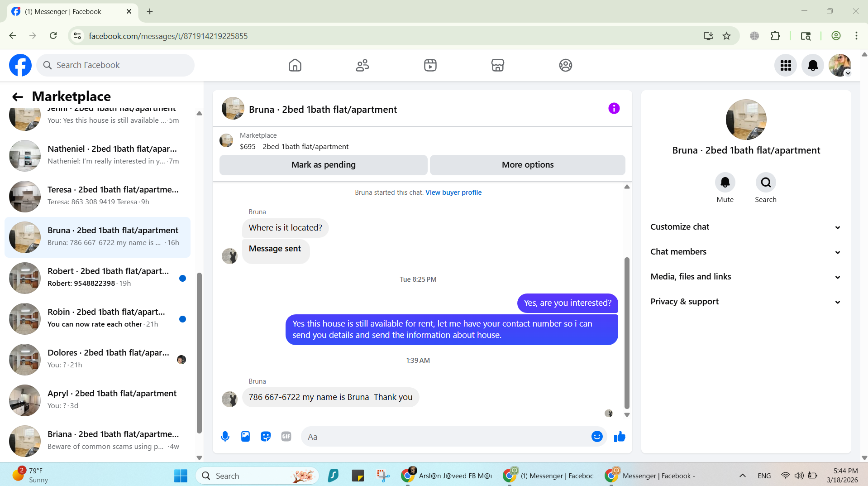Open the taskbar clock showing 5:44 PM
The width and height of the screenshot is (868, 486).
click(x=842, y=476)
